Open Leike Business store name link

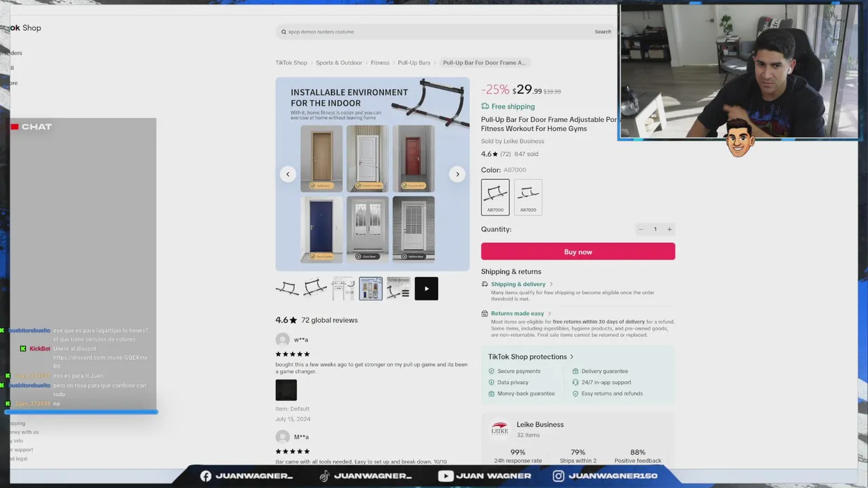click(x=540, y=425)
